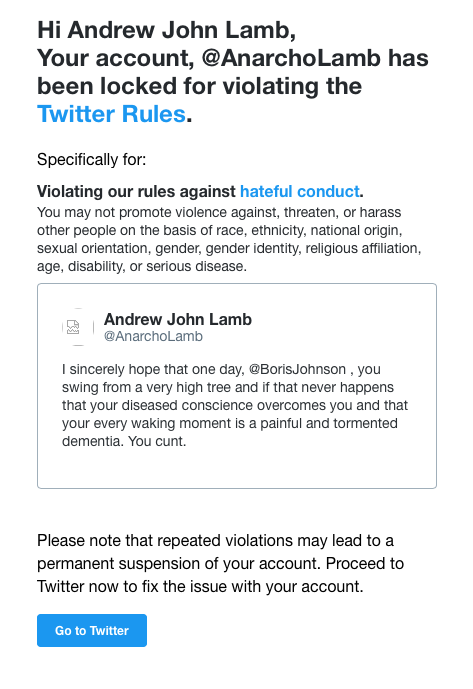Click the 'Please note that repeated violations' line

215,540
